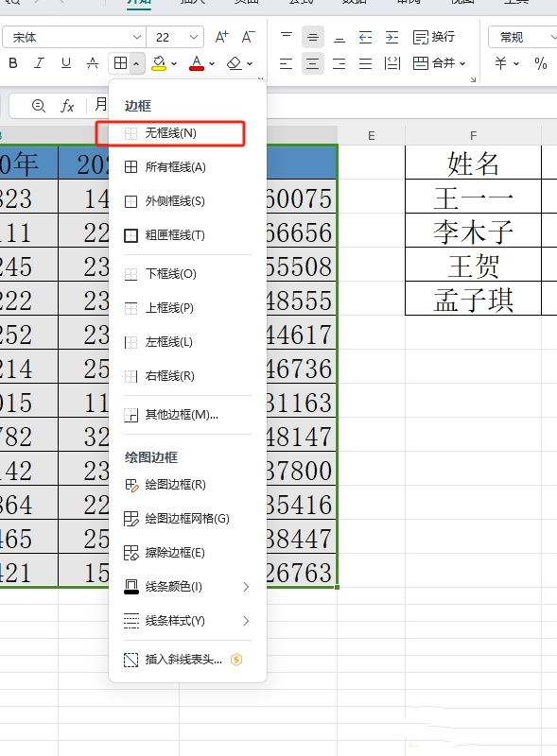
Task: Click the currency ￥ format icon
Action: pyautogui.click(x=501, y=63)
